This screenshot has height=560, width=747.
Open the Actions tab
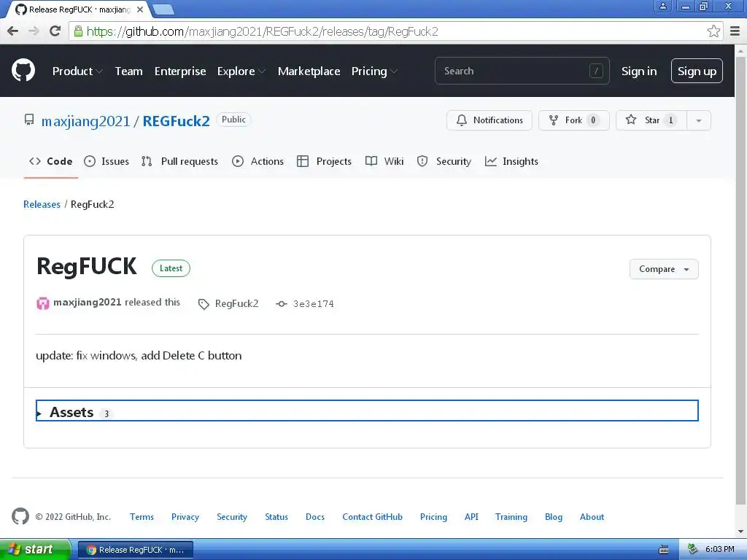(x=258, y=161)
